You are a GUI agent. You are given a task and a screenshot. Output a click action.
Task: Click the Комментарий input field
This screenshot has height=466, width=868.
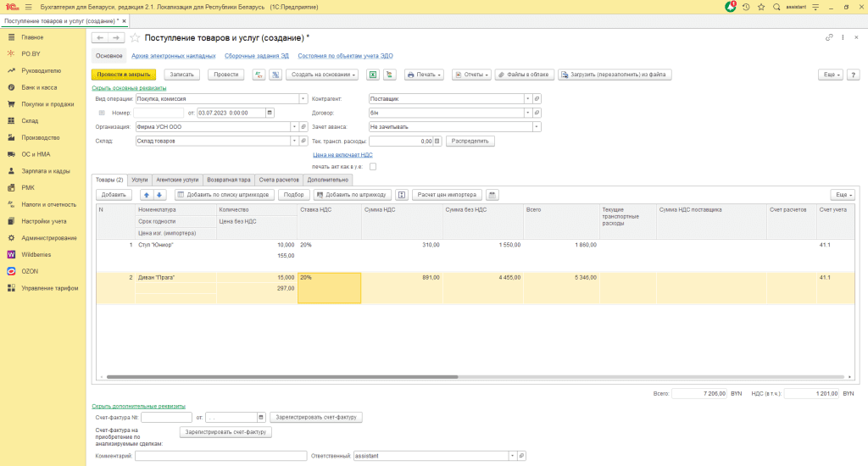[x=221, y=456]
